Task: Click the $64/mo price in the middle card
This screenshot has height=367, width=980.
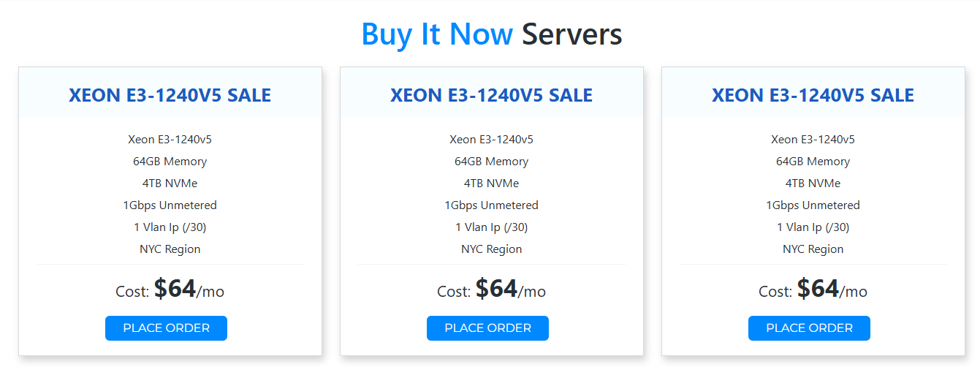Action: [x=496, y=290]
